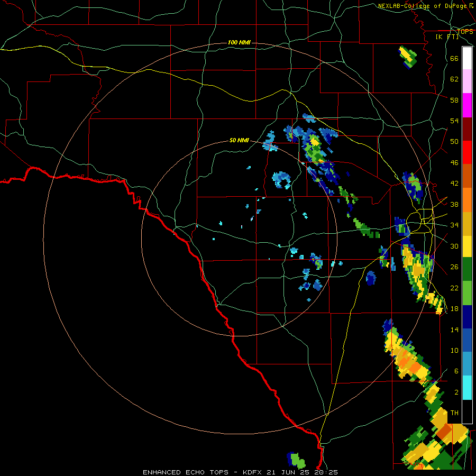Select the light pink legend swatch
Screen dimensions: 476x476
point(467,81)
